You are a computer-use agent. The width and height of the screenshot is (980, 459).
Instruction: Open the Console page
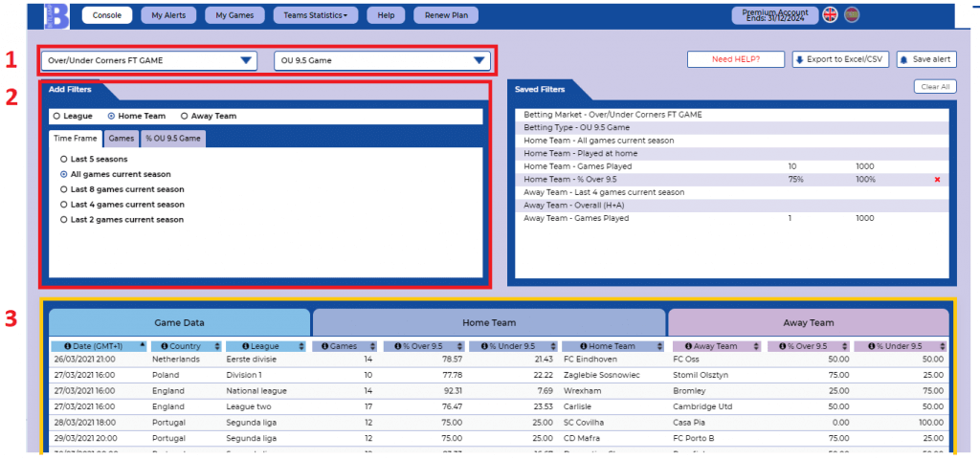107,15
